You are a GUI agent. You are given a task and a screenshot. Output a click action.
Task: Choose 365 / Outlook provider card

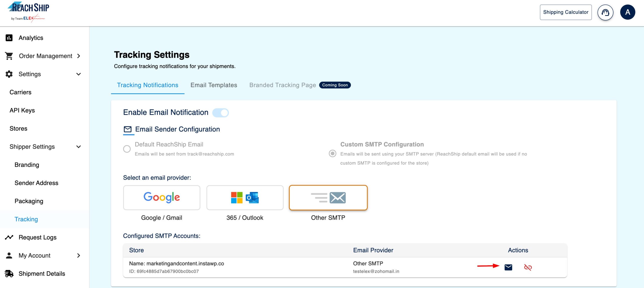(x=245, y=198)
